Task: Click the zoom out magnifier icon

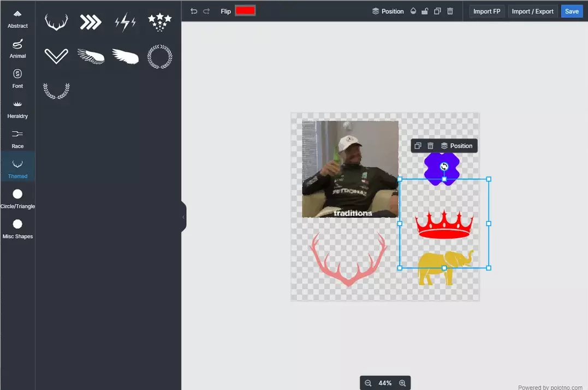Action: [x=368, y=383]
